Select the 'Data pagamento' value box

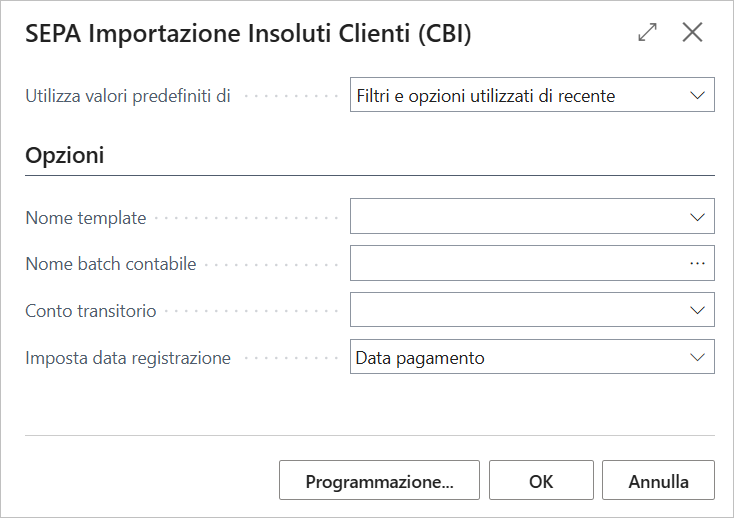(x=515, y=357)
